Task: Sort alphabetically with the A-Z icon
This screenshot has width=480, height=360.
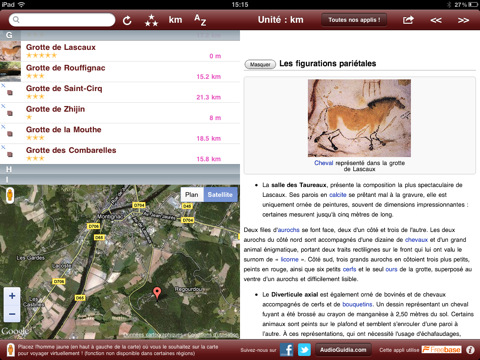Action: (200, 20)
